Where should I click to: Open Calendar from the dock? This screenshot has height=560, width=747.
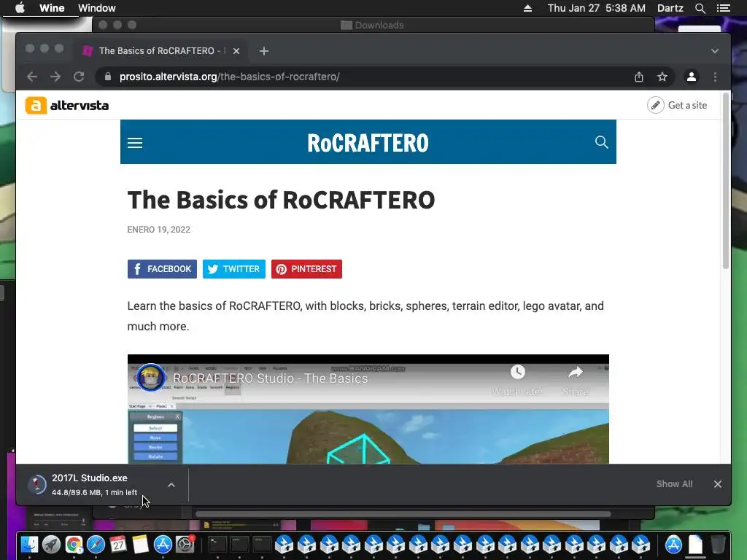point(118,545)
